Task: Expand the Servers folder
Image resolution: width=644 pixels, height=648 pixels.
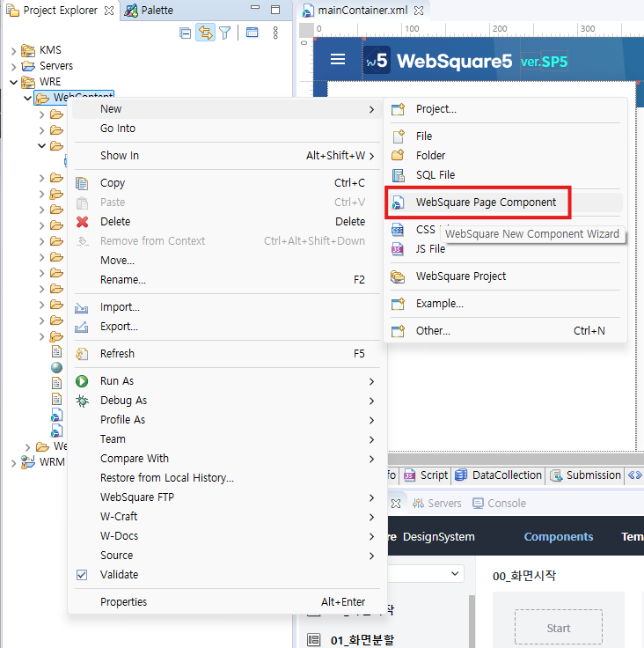Action: click(x=13, y=67)
